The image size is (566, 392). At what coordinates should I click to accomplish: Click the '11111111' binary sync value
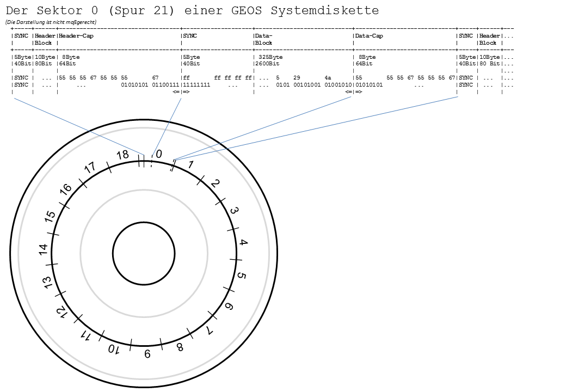click(x=196, y=85)
